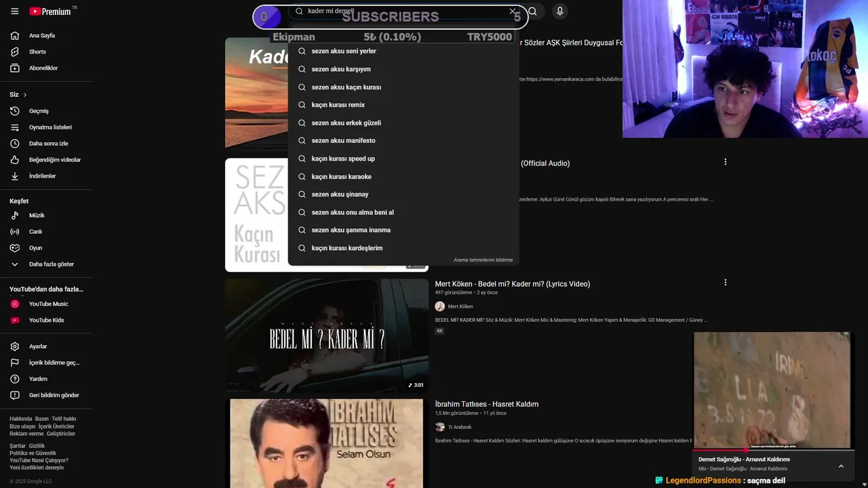Open options menu for Mert Köken video

coord(725,283)
